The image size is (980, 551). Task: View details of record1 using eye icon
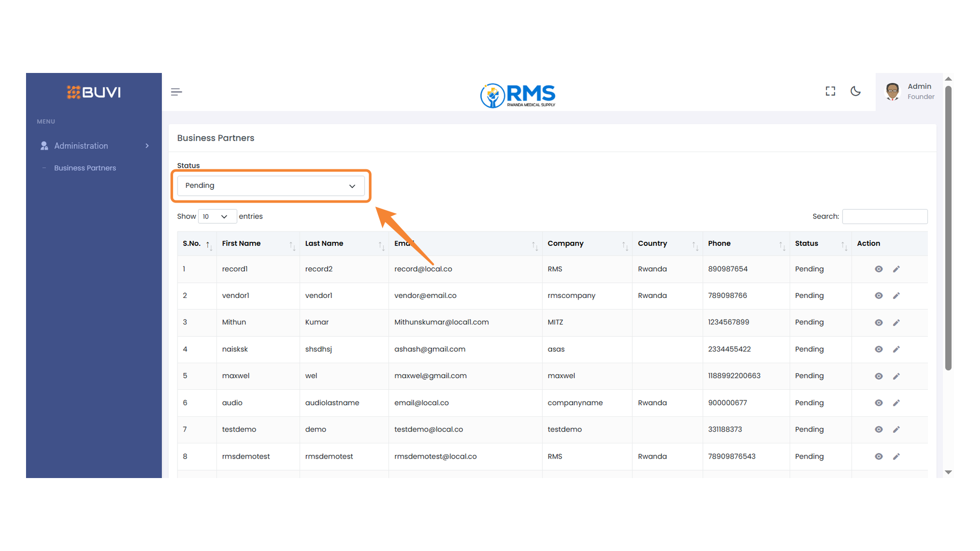point(878,269)
